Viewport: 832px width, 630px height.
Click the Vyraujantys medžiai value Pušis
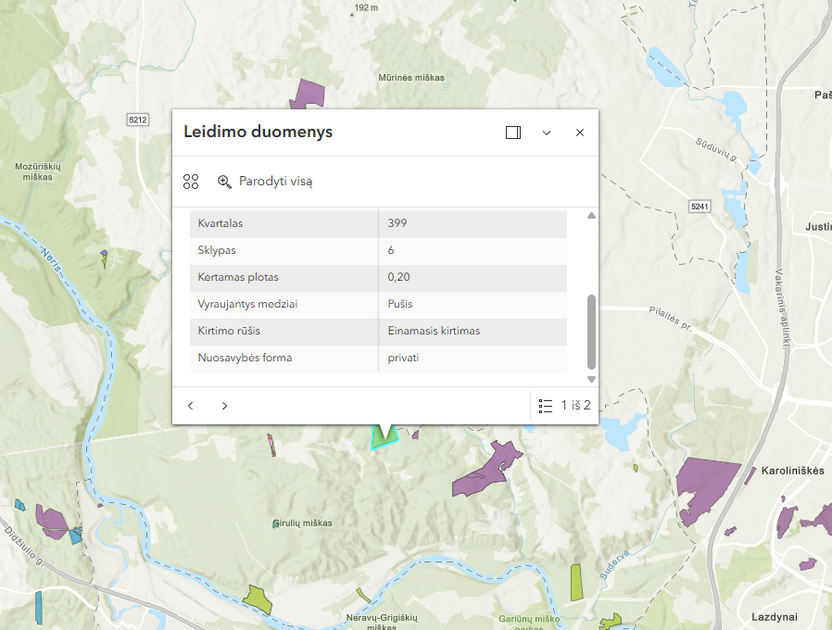point(401,304)
